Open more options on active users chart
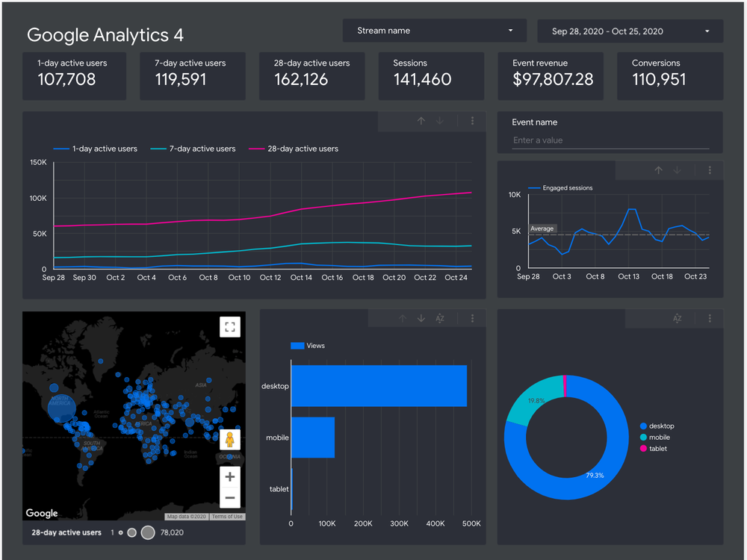Image resolution: width=747 pixels, height=560 pixels. 472,121
